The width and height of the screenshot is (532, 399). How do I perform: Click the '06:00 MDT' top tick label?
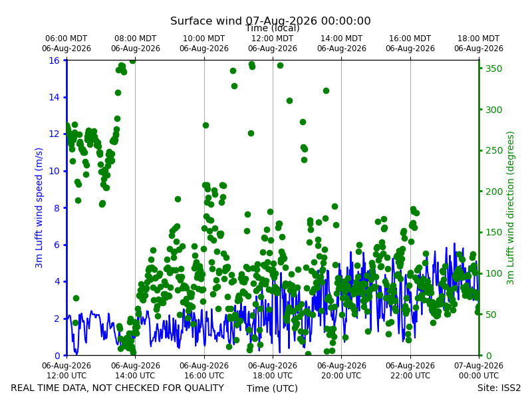66,39
